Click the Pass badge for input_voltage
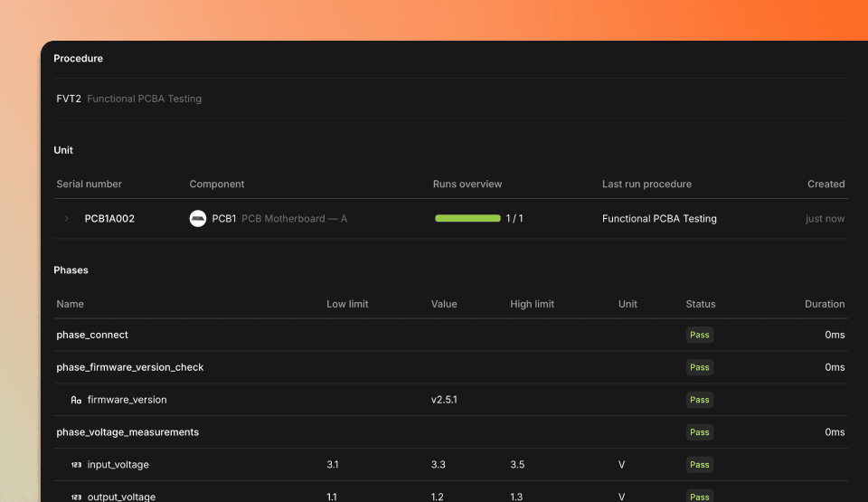Image resolution: width=868 pixels, height=502 pixels. point(700,464)
